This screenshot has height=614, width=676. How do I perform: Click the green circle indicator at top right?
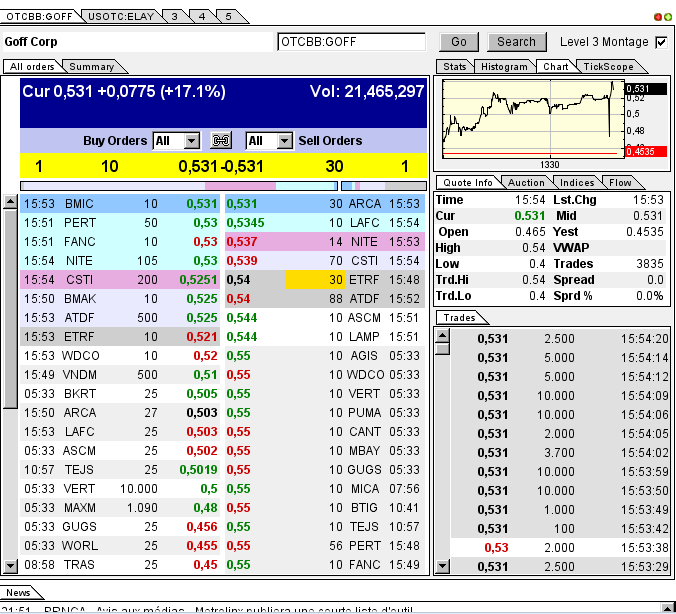click(x=667, y=17)
